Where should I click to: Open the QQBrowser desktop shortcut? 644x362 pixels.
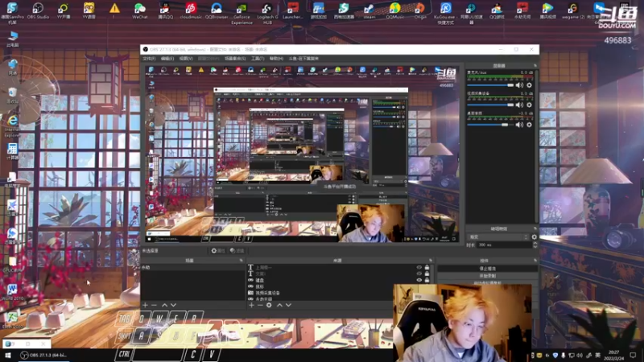point(217,10)
